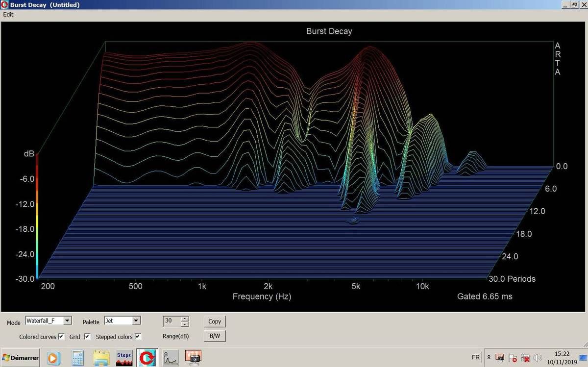The width and height of the screenshot is (588, 367).
Task: Increase the Range(dB) value with up arrow
Action: point(185,318)
